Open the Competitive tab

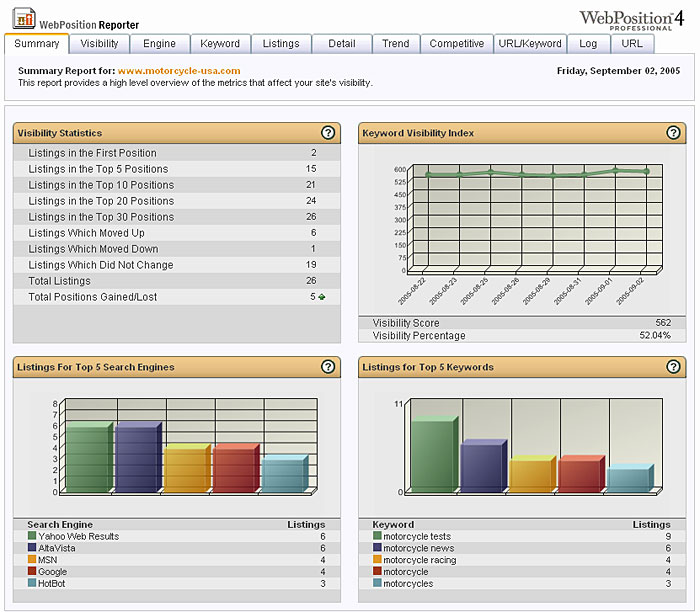[456, 44]
